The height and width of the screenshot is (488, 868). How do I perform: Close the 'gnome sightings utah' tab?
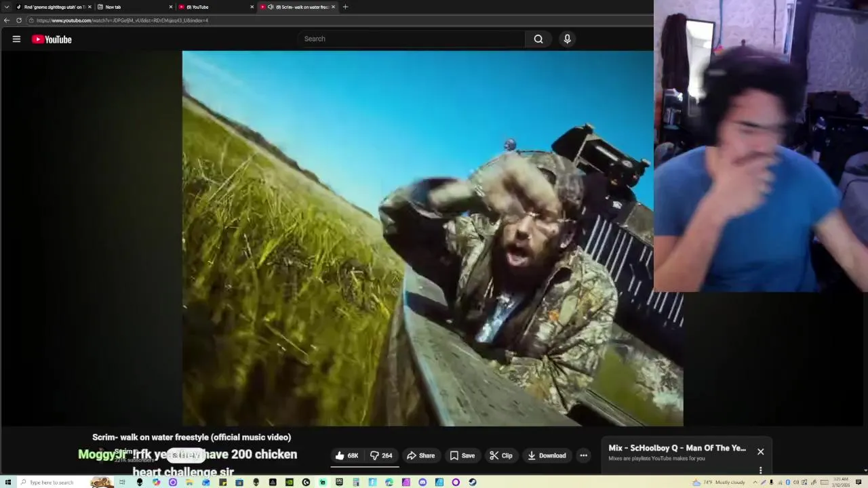pos(90,7)
